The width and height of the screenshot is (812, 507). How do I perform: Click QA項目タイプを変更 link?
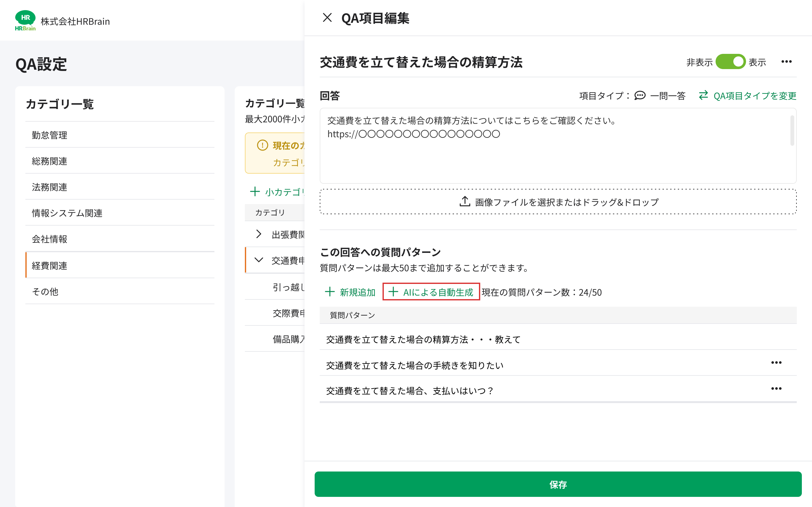pos(755,96)
